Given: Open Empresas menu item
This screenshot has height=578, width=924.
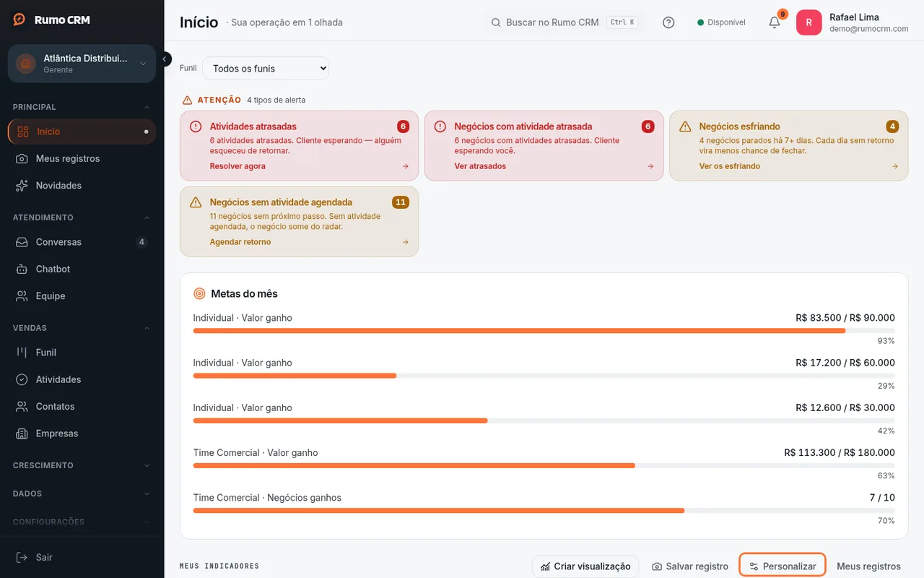Looking at the screenshot, I should [82, 433].
